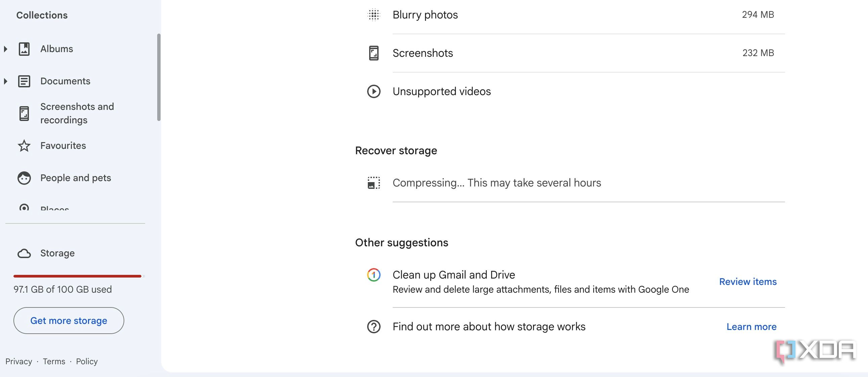The image size is (868, 377).
Task: Open Favourites in the sidebar
Action: (x=63, y=145)
